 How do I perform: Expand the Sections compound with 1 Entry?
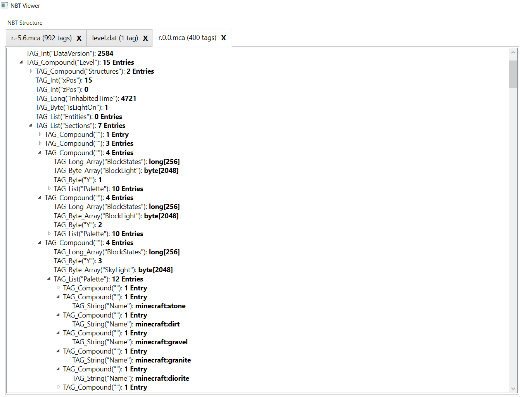40,135
